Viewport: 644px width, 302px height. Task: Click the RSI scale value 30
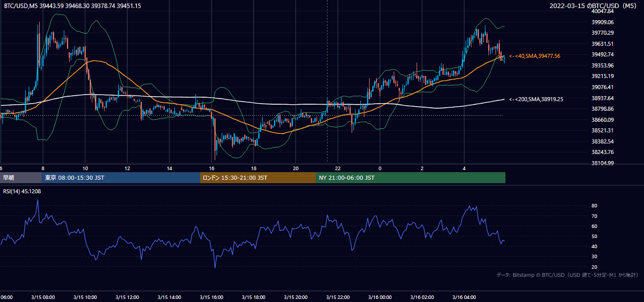[595, 257]
